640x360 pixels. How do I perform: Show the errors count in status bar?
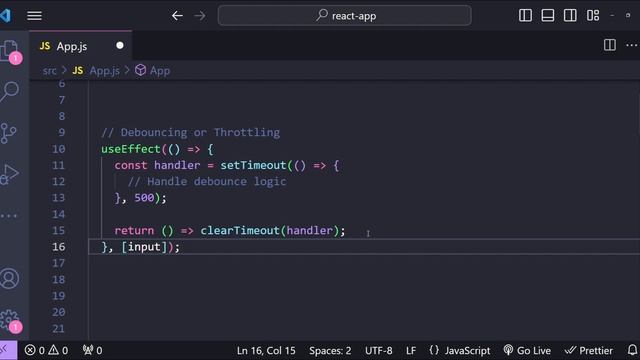35,350
